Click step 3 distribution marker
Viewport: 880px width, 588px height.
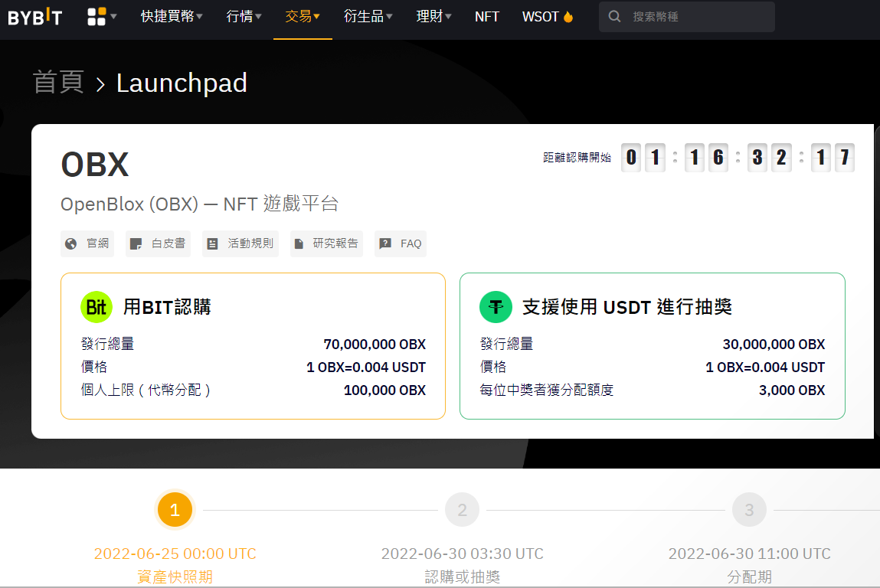coord(749,510)
